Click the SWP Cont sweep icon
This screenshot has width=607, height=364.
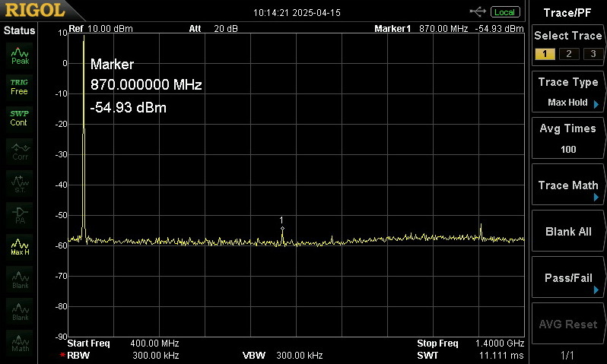[x=19, y=119]
